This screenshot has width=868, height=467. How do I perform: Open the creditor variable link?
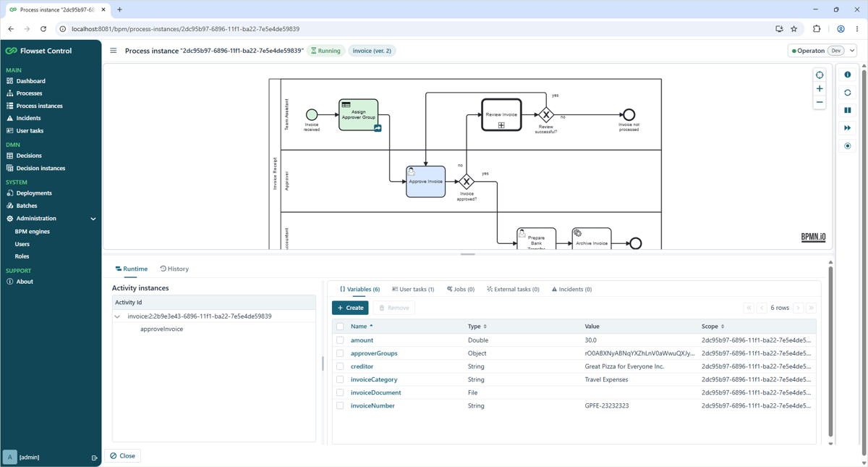362,366
